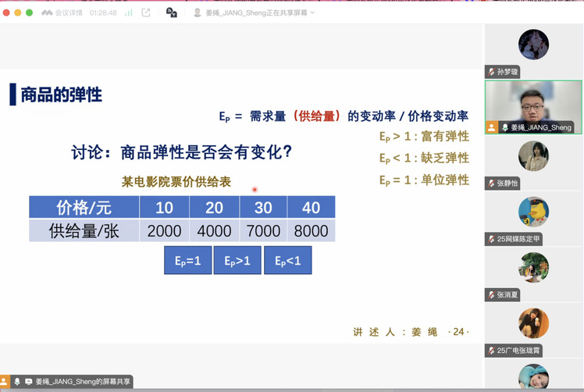Viewport: 584px width, 392px height.
Task: Click 张静怡's muted microphone icon
Action: point(491,184)
